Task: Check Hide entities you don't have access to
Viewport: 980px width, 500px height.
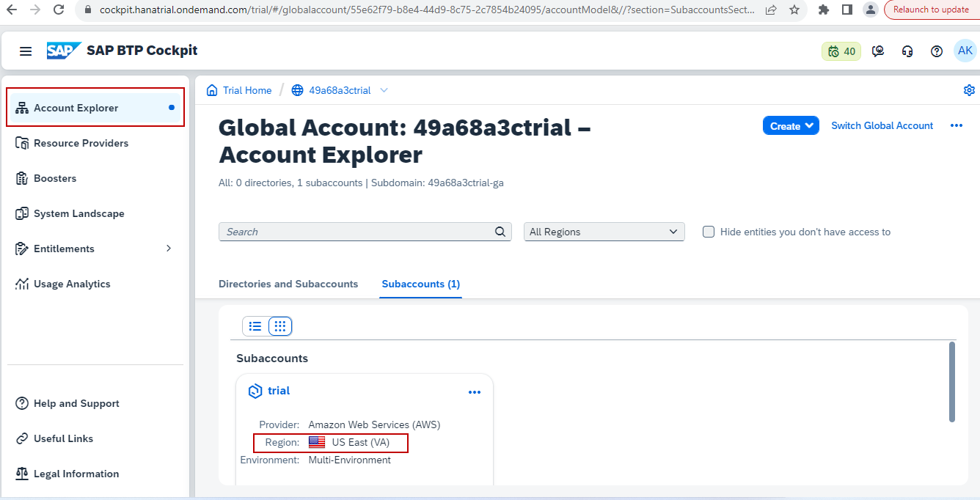Action: 709,232
